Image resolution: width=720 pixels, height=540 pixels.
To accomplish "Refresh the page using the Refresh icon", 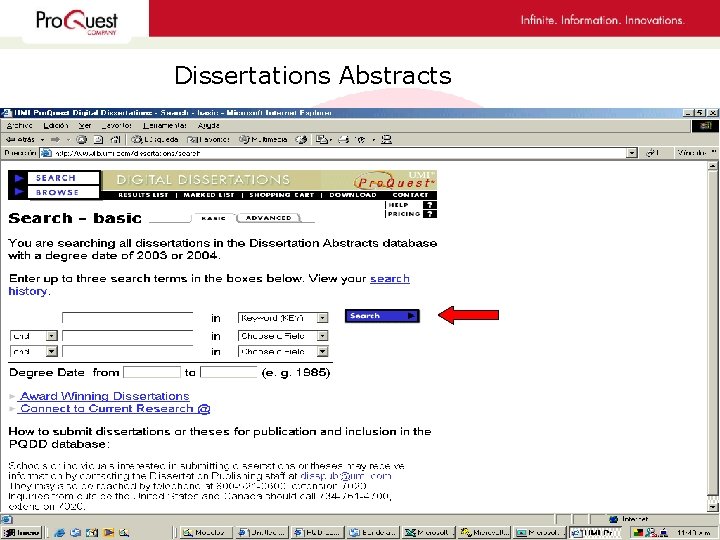I will coord(98,140).
